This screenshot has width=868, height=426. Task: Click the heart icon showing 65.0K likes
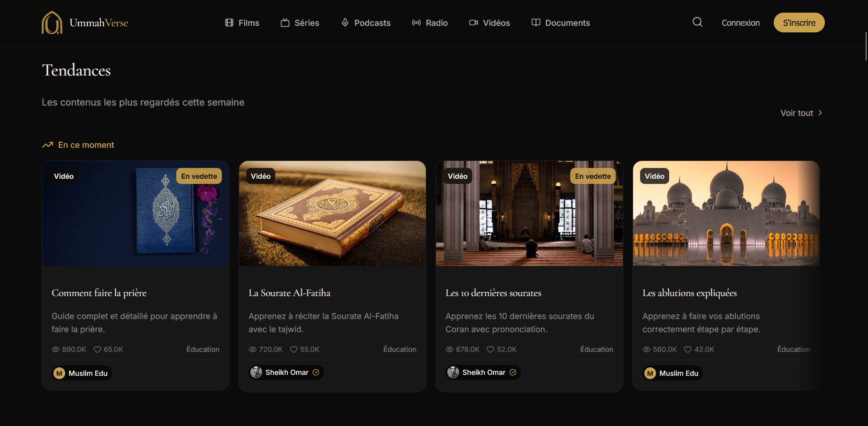tap(98, 350)
